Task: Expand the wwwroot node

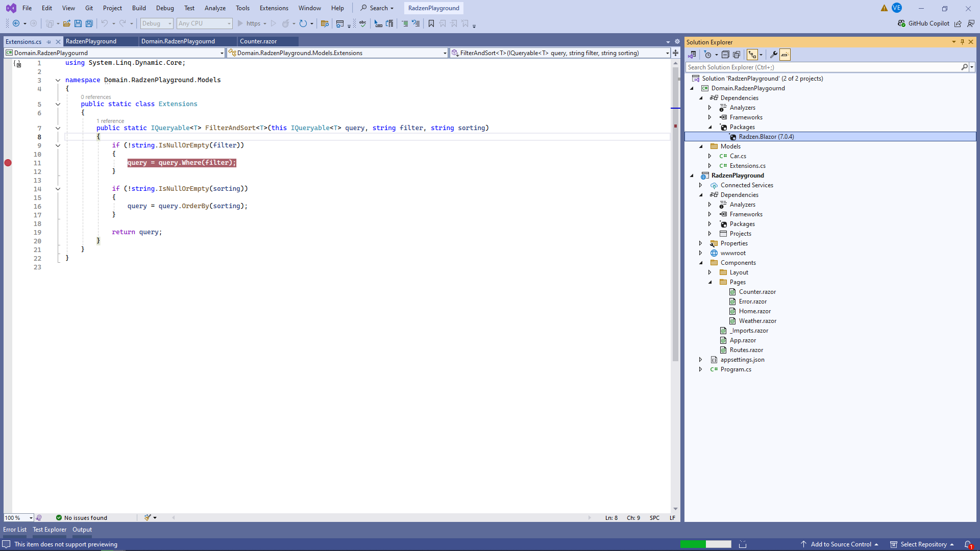Action: tap(700, 253)
